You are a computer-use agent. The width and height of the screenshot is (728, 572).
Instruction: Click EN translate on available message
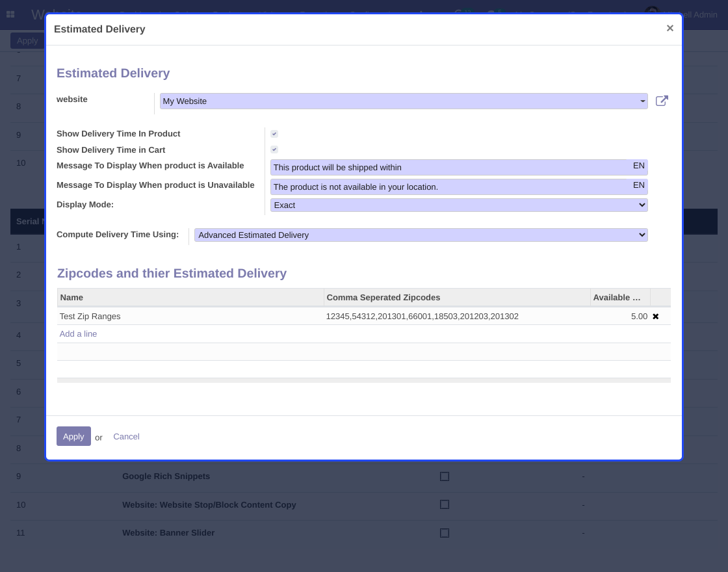click(638, 166)
